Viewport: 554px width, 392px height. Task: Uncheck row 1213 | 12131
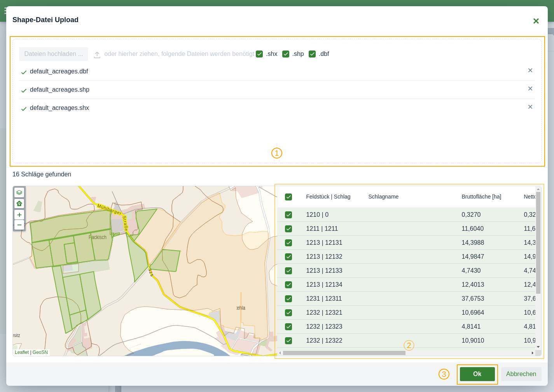click(288, 243)
